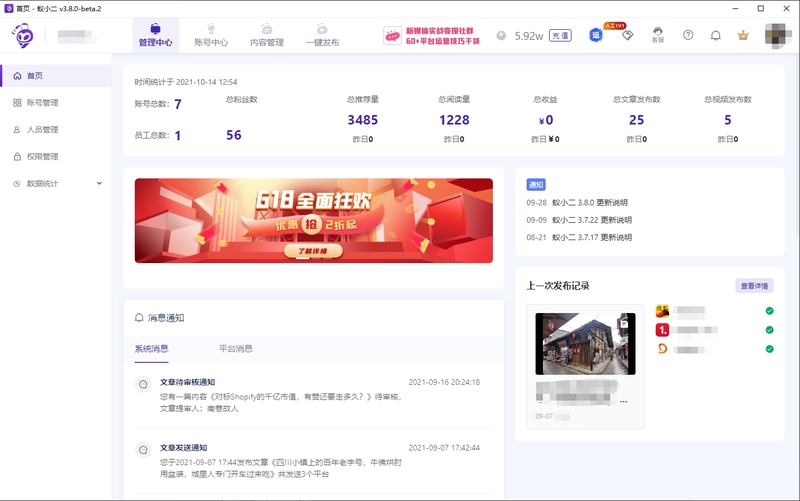800x501 pixels.
Task: Open 管理中心 tab
Action: (x=156, y=35)
